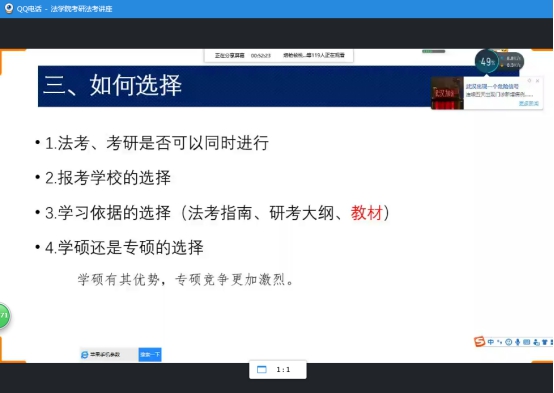
Task: Click the line 4.学硕还是专硕的选择
Action: (124, 247)
